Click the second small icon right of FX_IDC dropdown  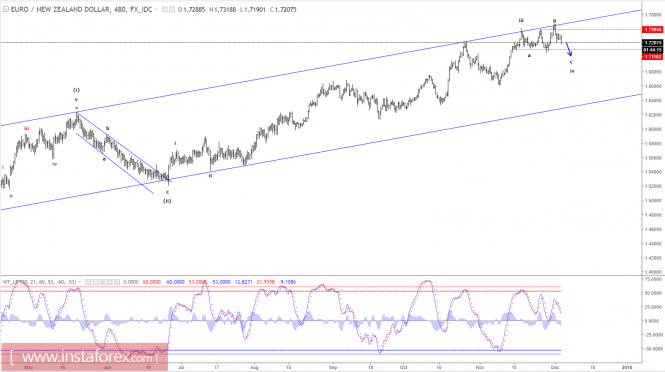point(172,9)
